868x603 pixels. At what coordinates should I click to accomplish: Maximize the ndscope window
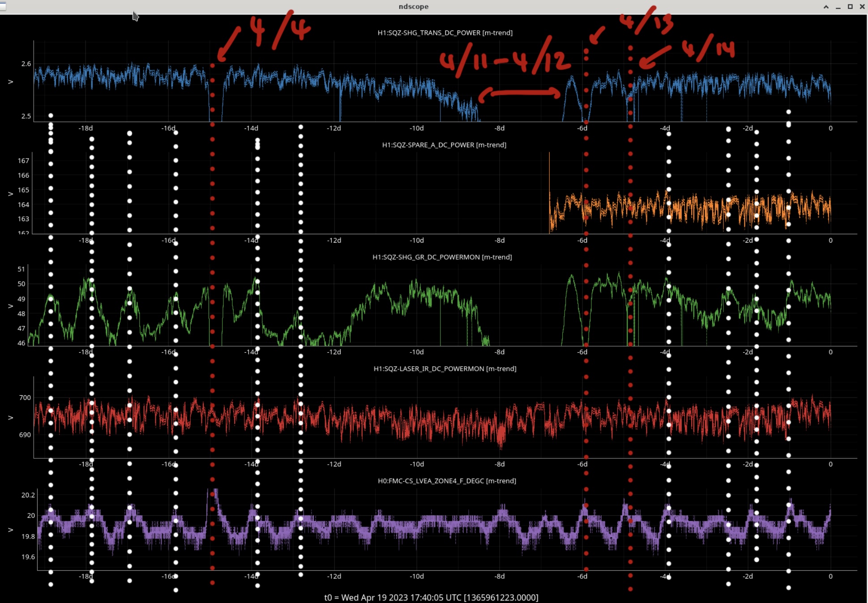click(x=850, y=7)
